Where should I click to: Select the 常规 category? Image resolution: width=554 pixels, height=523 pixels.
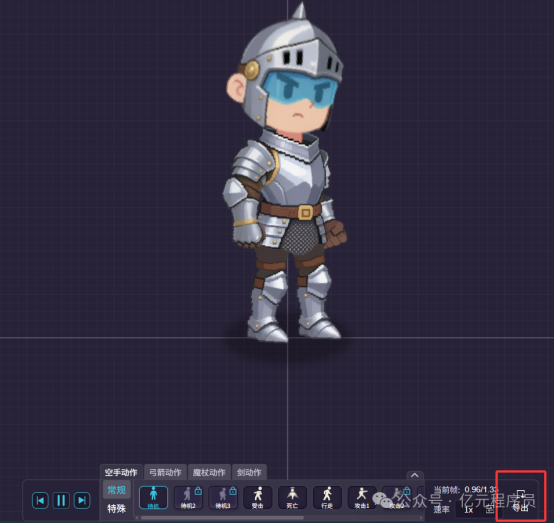(x=117, y=490)
